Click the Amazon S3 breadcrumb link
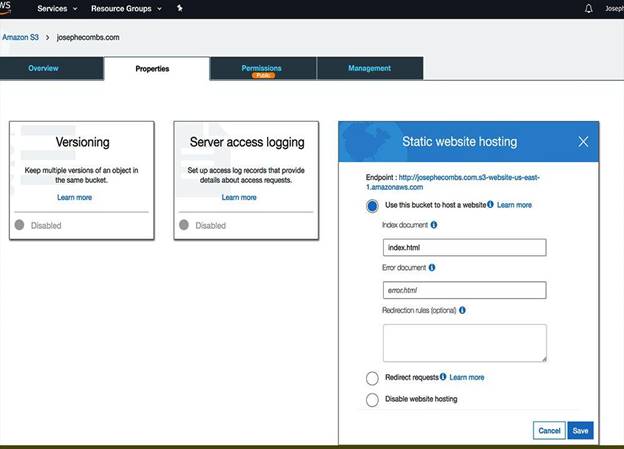 pos(20,37)
